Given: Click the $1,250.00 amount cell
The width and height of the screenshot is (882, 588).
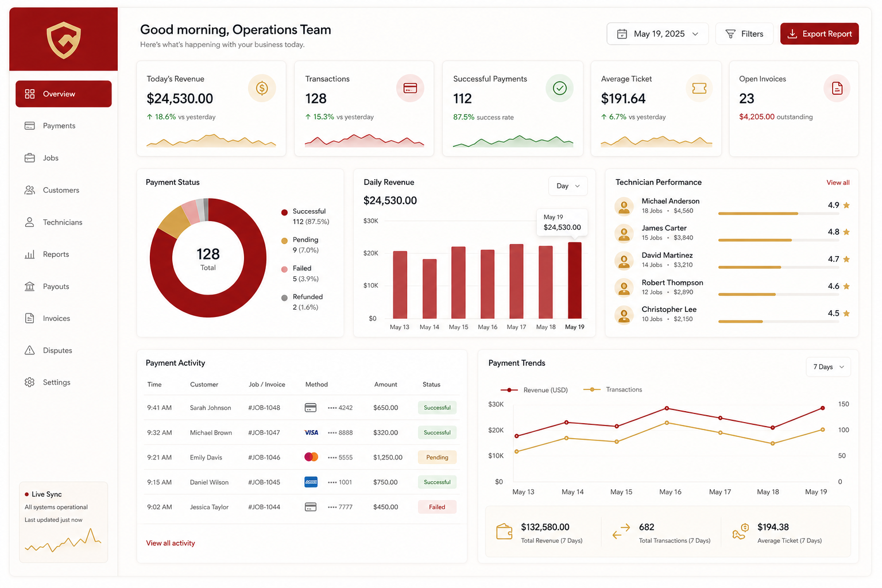Looking at the screenshot, I should point(388,458).
